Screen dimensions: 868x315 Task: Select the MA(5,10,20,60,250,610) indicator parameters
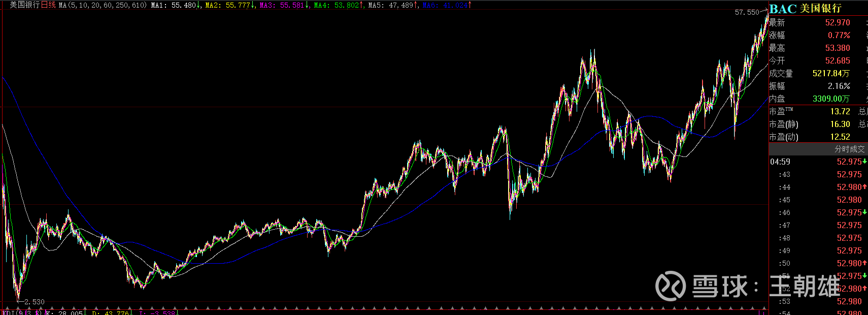pyautogui.click(x=103, y=5)
